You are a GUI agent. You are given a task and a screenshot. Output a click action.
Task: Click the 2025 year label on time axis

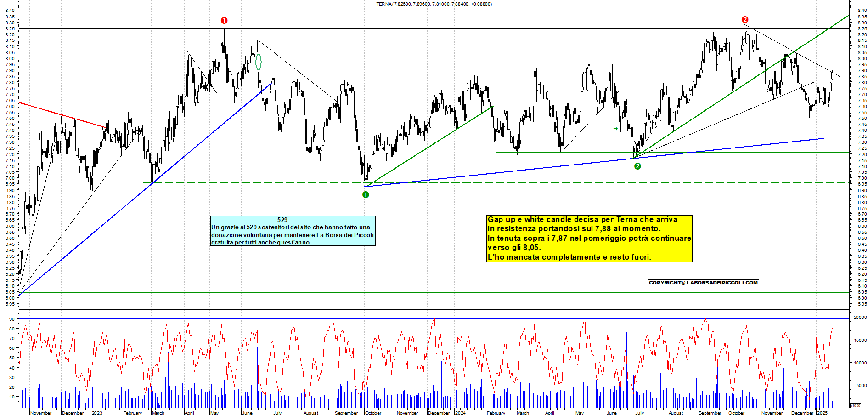click(822, 413)
